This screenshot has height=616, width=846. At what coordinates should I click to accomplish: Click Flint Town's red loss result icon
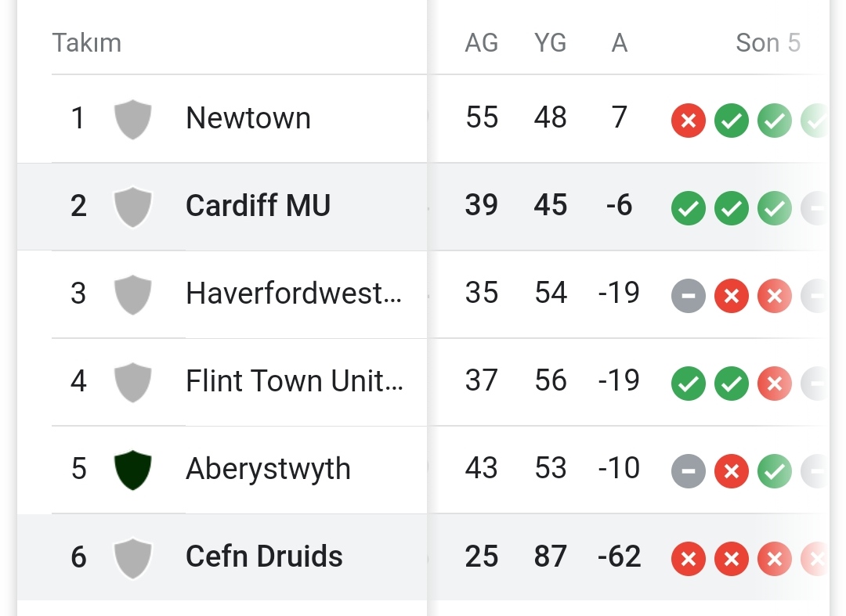tap(775, 384)
